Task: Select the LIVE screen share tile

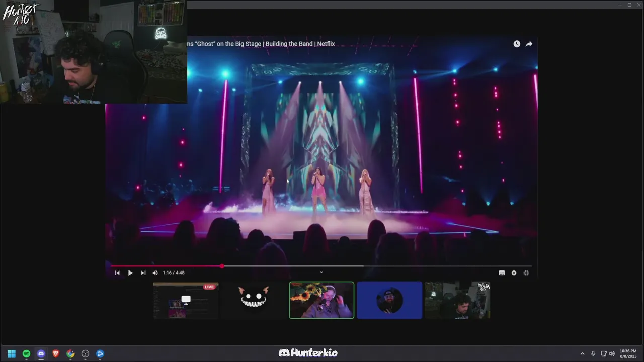Action: pyautogui.click(x=186, y=300)
